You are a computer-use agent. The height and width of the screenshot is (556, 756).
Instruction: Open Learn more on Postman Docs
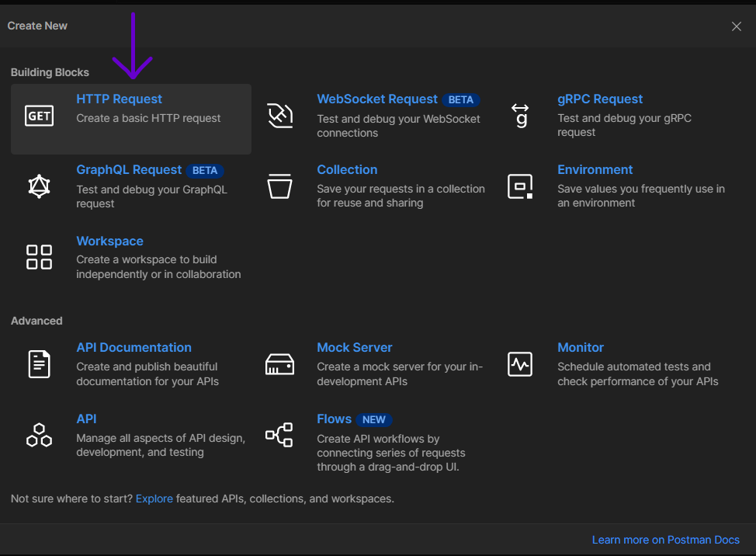[x=666, y=540]
